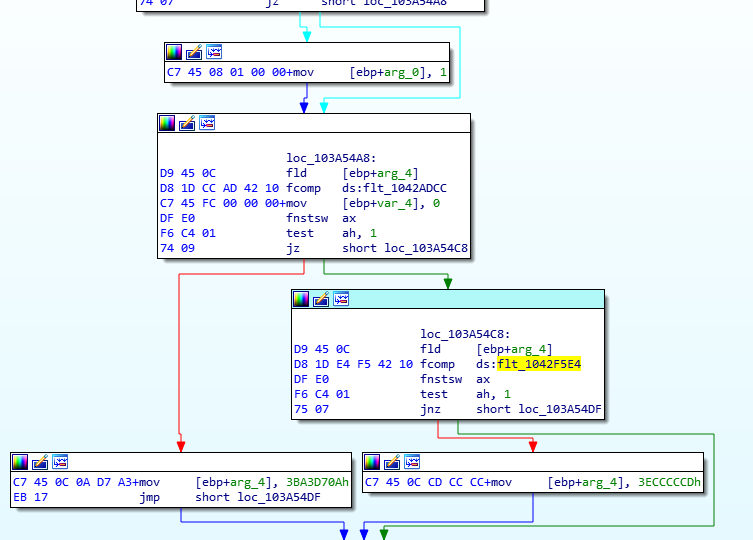
Task: Click the pencil icon on the 'mov [ebp+arg_0], 1' node
Action: point(194,52)
